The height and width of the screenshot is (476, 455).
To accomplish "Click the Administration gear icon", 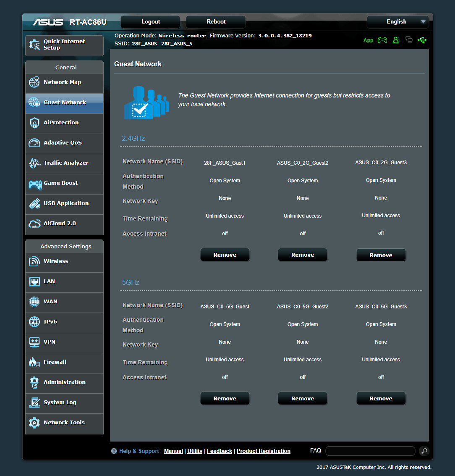I will point(34,382).
